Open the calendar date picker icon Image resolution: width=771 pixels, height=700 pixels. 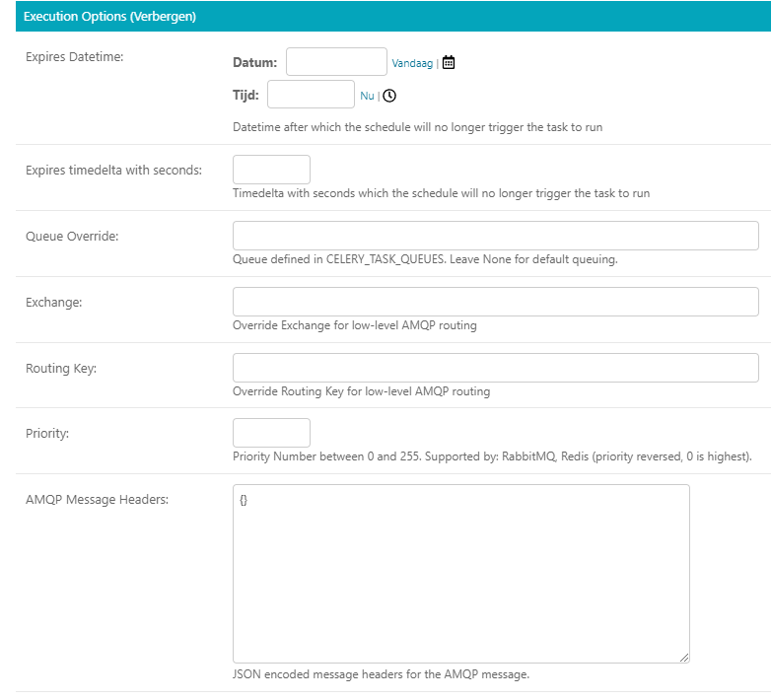pyautogui.click(x=449, y=62)
